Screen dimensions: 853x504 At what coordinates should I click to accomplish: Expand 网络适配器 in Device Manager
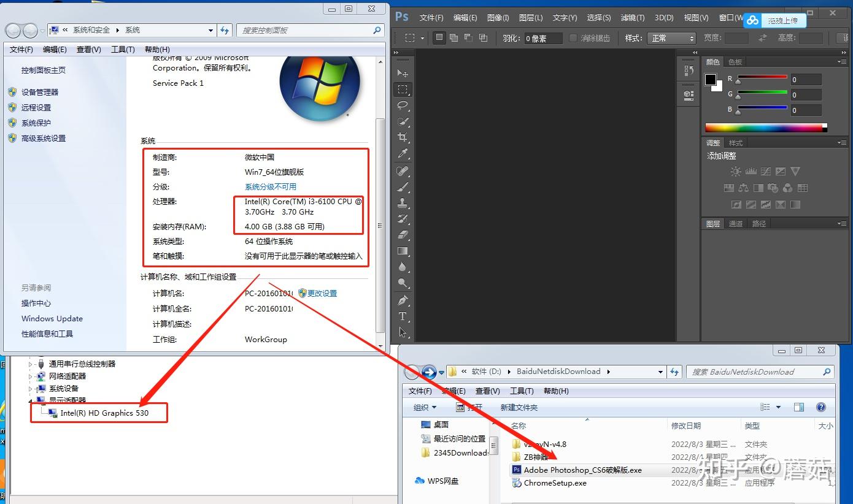[x=30, y=376]
